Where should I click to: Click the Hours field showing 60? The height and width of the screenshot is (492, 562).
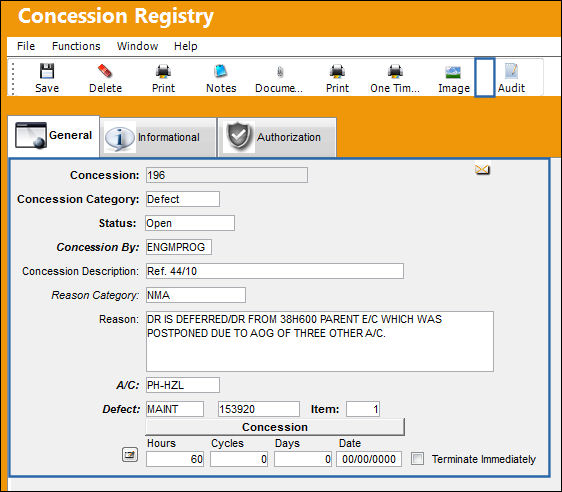pos(175,459)
